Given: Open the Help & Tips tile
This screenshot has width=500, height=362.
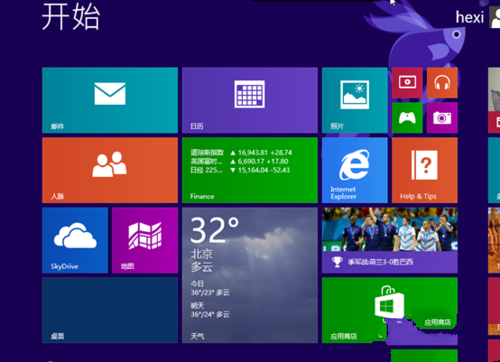Looking at the screenshot, I should (425, 170).
